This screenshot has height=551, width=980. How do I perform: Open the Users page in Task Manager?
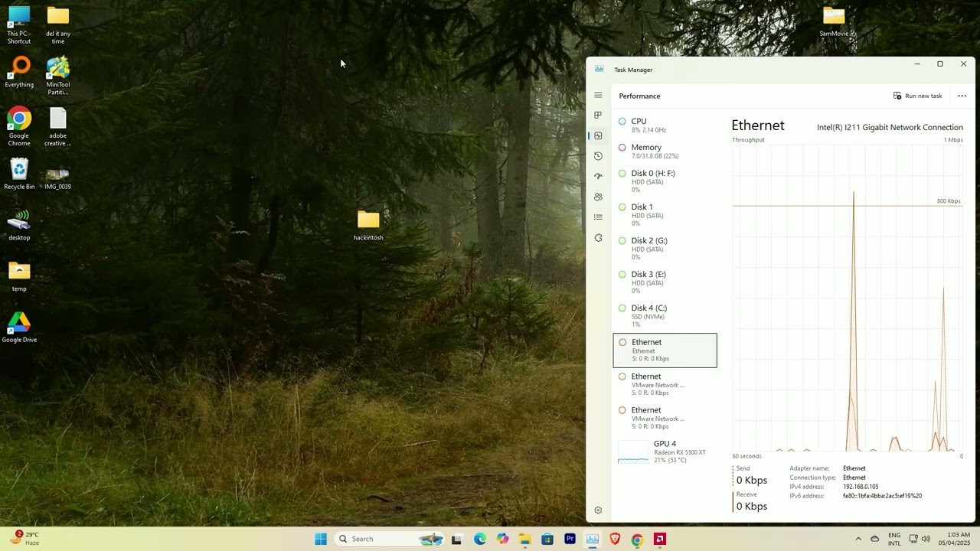pyautogui.click(x=598, y=197)
